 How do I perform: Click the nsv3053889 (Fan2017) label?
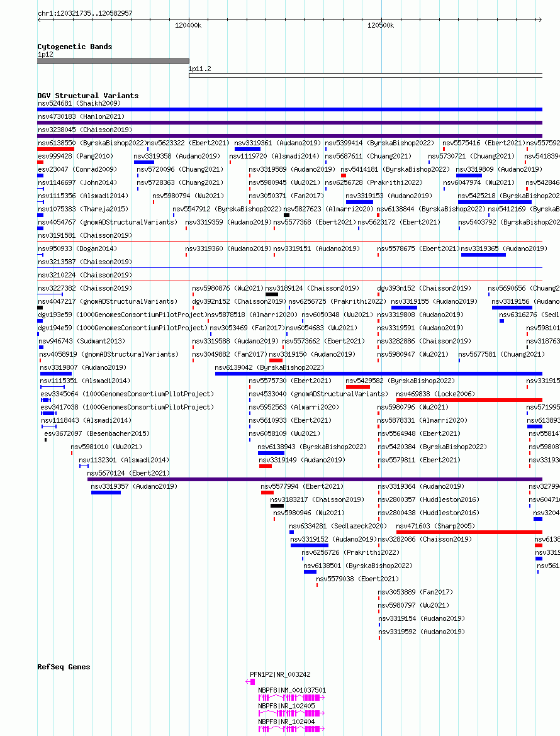tap(415, 592)
